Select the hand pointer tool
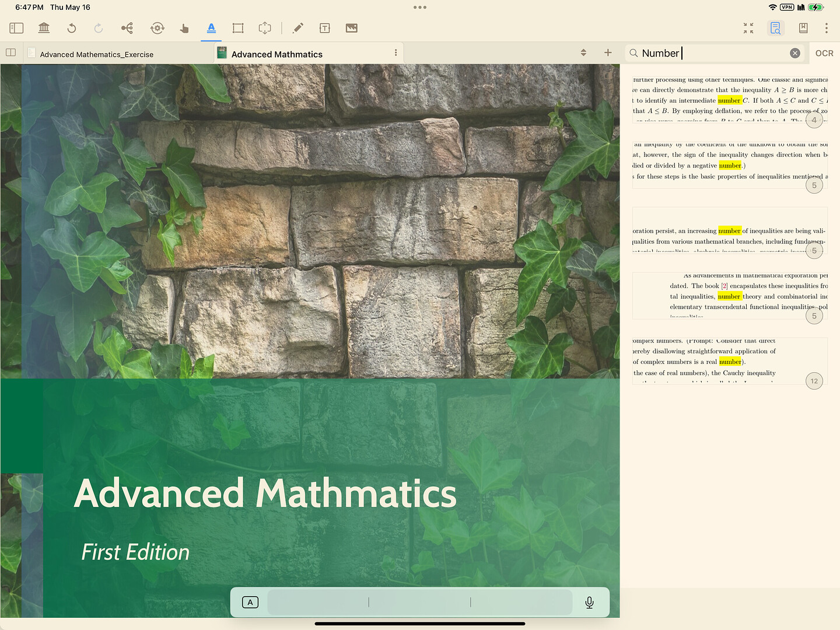Image resolution: width=840 pixels, height=630 pixels. pyautogui.click(x=184, y=28)
